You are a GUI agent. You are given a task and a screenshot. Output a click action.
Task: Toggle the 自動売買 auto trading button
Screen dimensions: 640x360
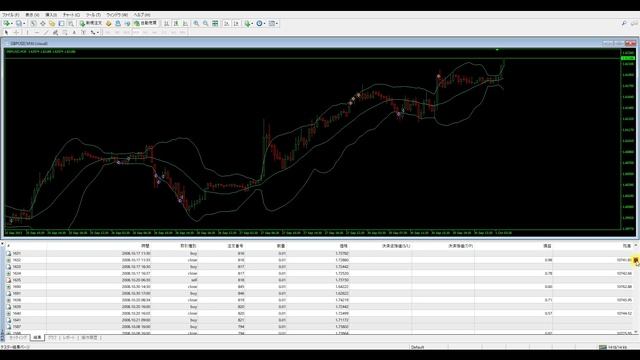[146, 23]
